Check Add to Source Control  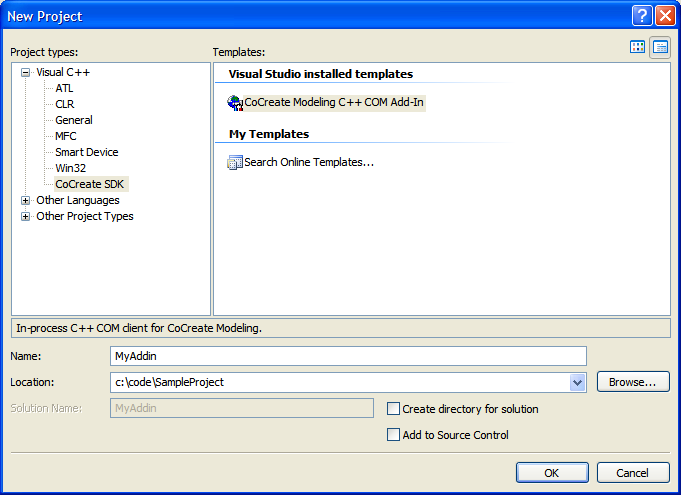[x=393, y=435]
